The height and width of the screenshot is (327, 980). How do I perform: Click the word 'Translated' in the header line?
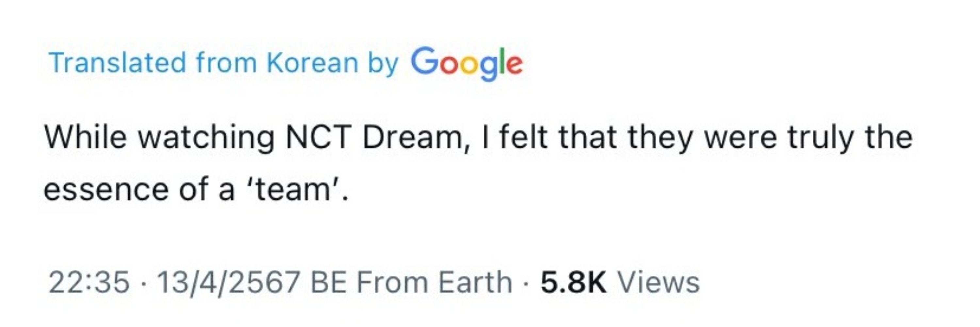click(117, 62)
